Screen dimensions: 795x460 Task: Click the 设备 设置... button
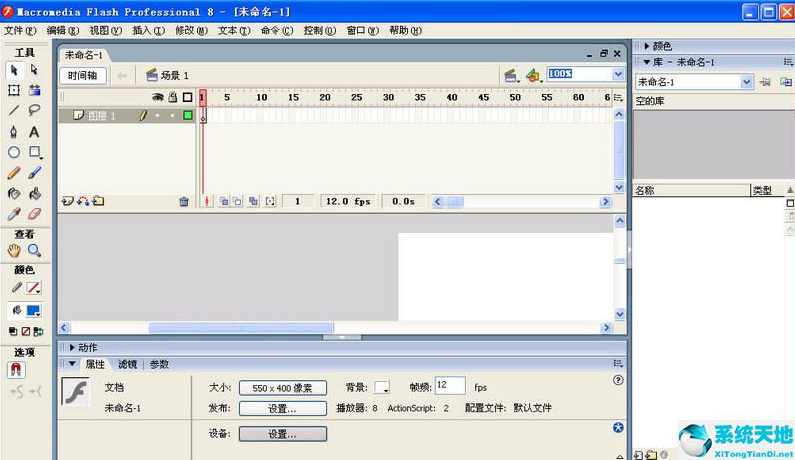282,434
